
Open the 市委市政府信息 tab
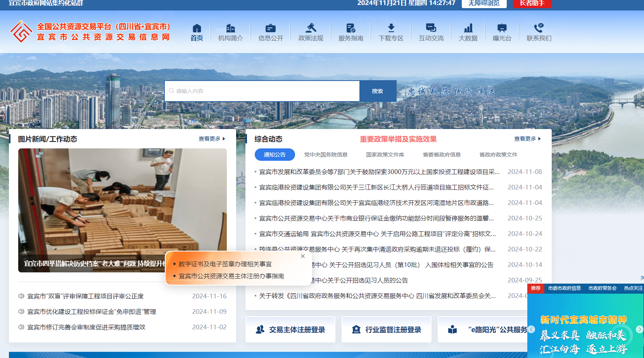click(x=565, y=288)
